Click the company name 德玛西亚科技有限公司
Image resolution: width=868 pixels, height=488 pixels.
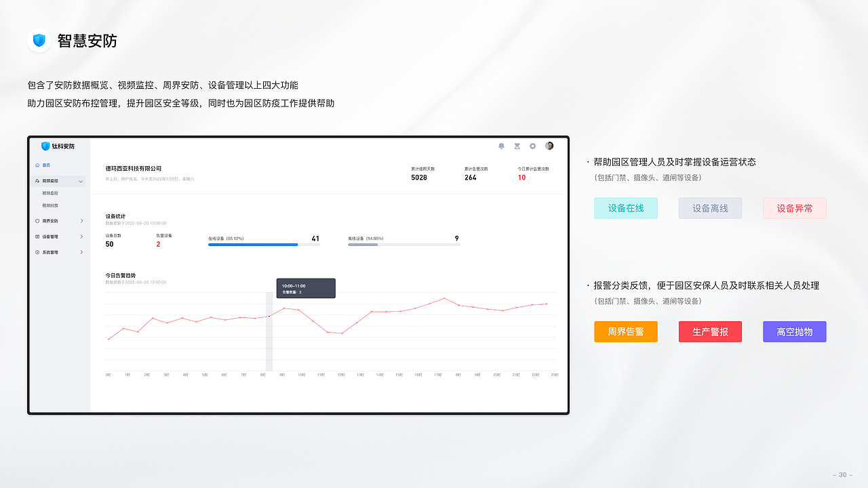pos(134,168)
